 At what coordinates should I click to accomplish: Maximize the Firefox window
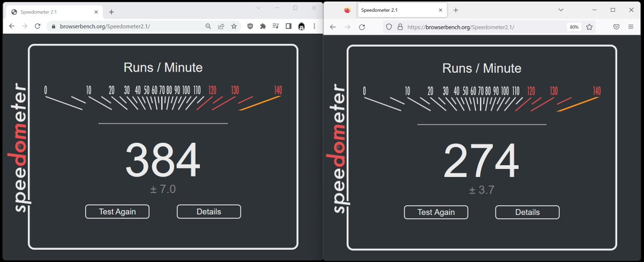(613, 10)
